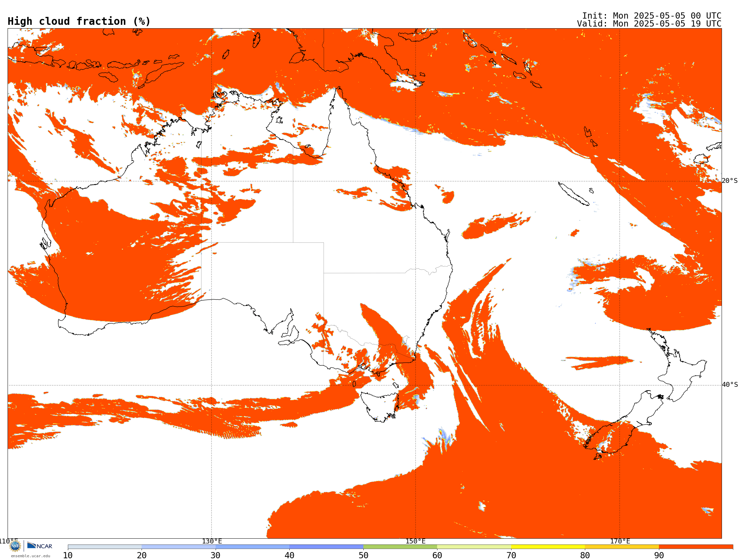Screen dimensions: 744x560
Task: Click the NCAR logo
Action: [x=40, y=546]
